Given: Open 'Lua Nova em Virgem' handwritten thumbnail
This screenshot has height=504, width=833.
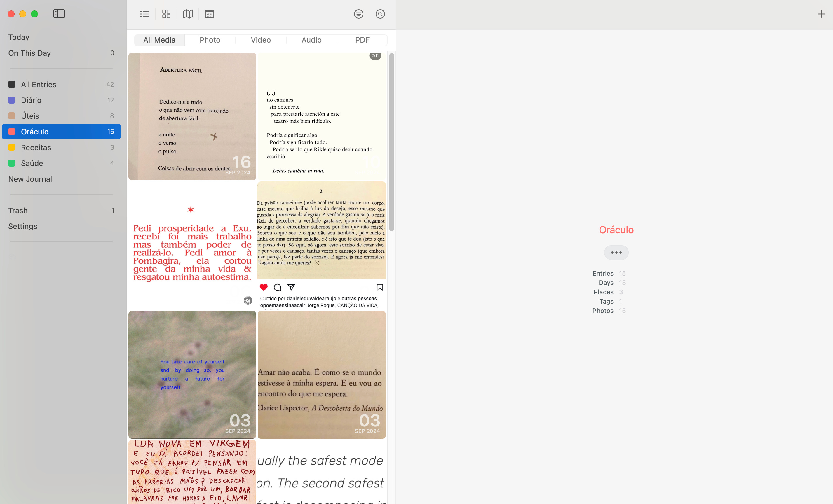Looking at the screenshot, I should 192,472.
